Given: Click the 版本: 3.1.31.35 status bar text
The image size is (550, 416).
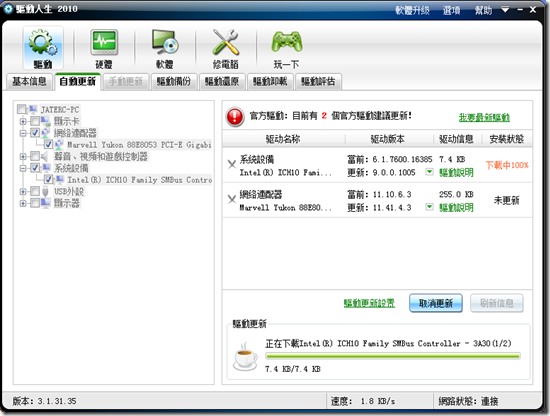Looking at the screenshot, I should (x=44, y=401).
